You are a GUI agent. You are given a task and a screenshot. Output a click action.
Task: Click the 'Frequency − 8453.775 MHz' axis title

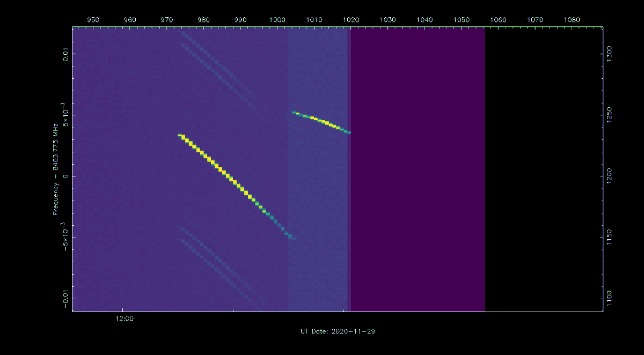(x=55, y=169)
